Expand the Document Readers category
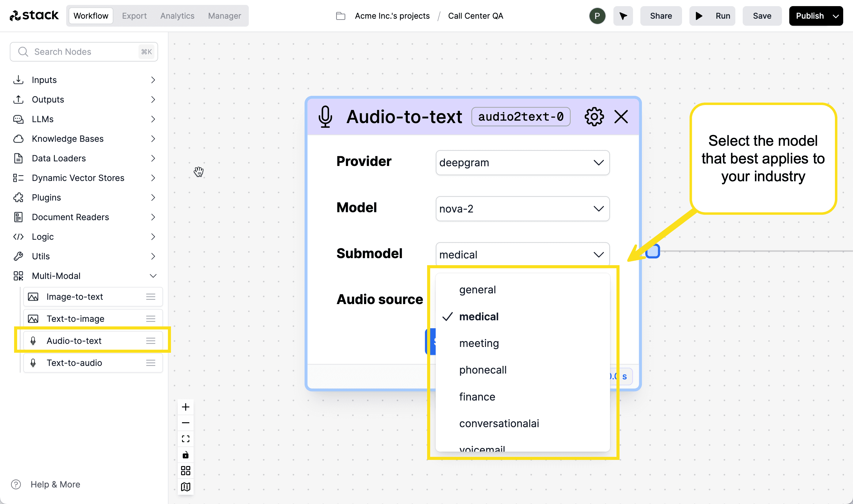This screenshot has height=504, width=853. pyautogui.click(x=84, y=217)
